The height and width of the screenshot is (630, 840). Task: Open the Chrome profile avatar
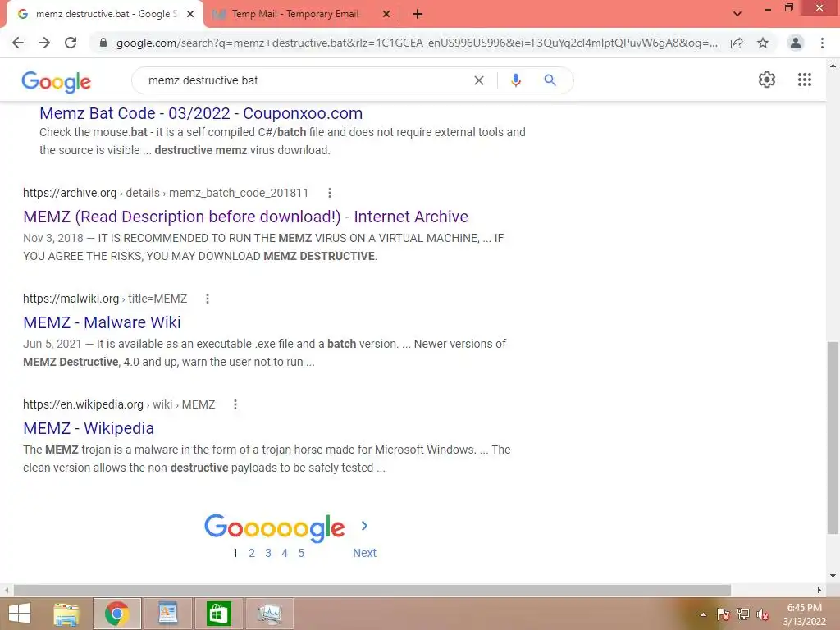click(x=796, y=43)
